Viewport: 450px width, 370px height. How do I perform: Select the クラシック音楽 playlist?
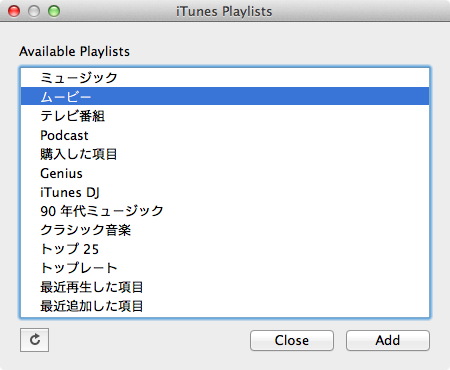[x=225, y=230]
